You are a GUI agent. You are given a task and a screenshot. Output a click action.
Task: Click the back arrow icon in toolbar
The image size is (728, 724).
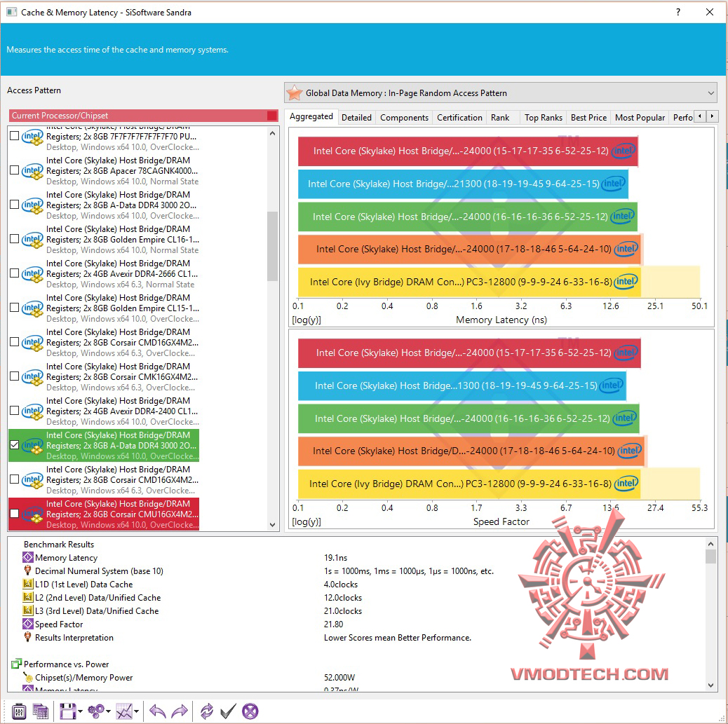coord(157,711)
